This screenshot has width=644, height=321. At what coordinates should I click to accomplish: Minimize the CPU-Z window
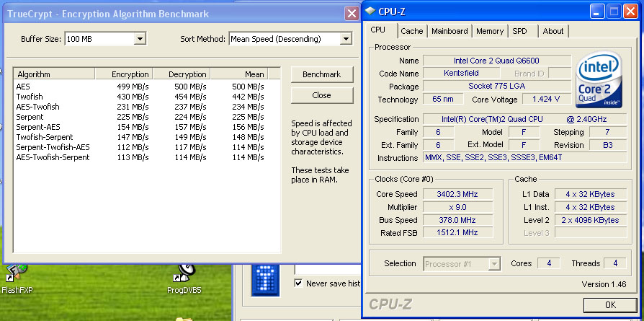pyautogui.click(x=597, y=12)
